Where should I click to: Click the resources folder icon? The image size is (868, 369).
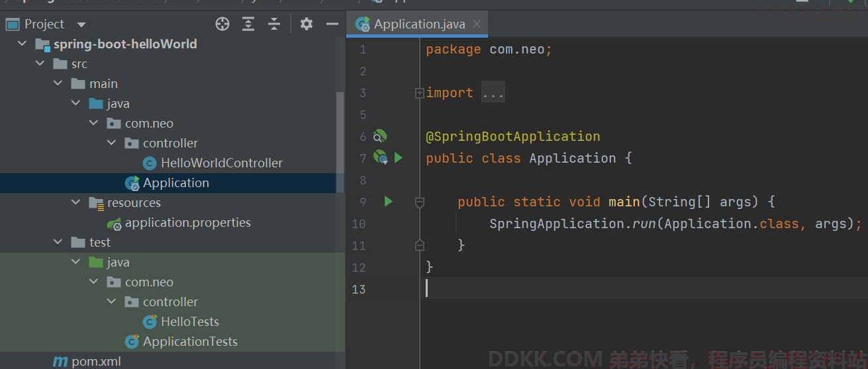pos(96,203)
